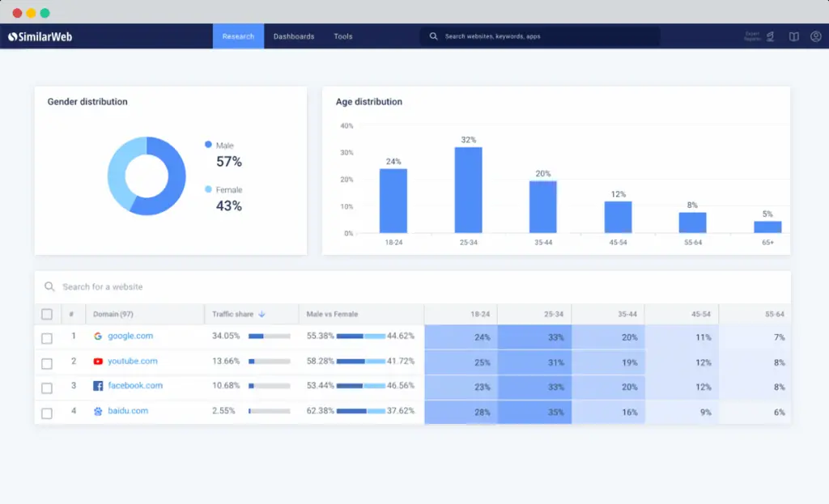Click the magnifier icon beside 'Search for a website'

coord(49,287)
